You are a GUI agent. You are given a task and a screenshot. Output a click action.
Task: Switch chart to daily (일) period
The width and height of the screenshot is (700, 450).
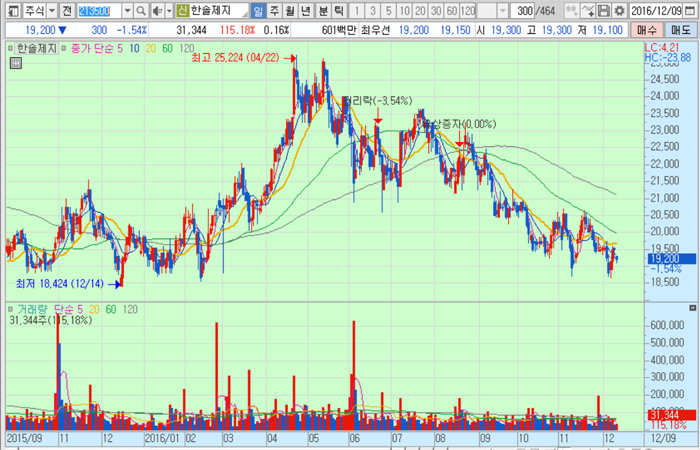(258, 10)
